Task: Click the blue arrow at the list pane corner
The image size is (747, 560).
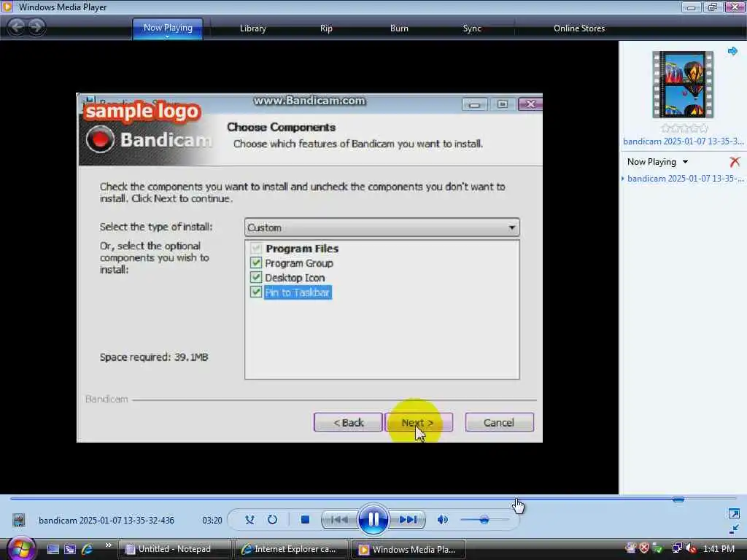Action: pyautogui.click(x=732, y=51)
